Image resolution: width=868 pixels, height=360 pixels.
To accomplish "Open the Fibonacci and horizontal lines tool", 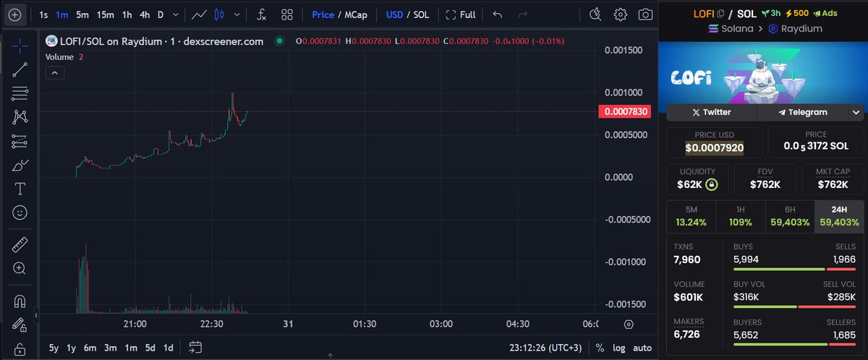I will pos(20,93).
